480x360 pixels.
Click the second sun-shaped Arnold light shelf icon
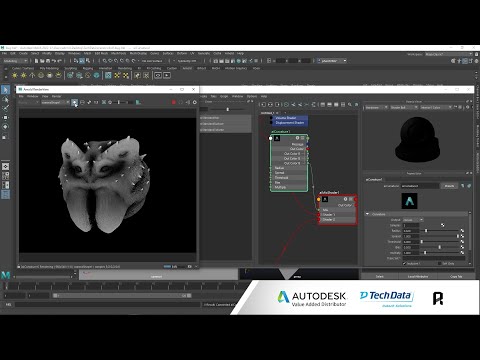coord(23,76)
